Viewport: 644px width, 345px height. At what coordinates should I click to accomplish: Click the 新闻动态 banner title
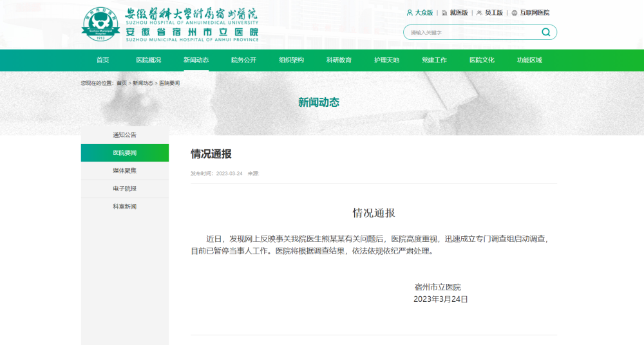point(319,102)
